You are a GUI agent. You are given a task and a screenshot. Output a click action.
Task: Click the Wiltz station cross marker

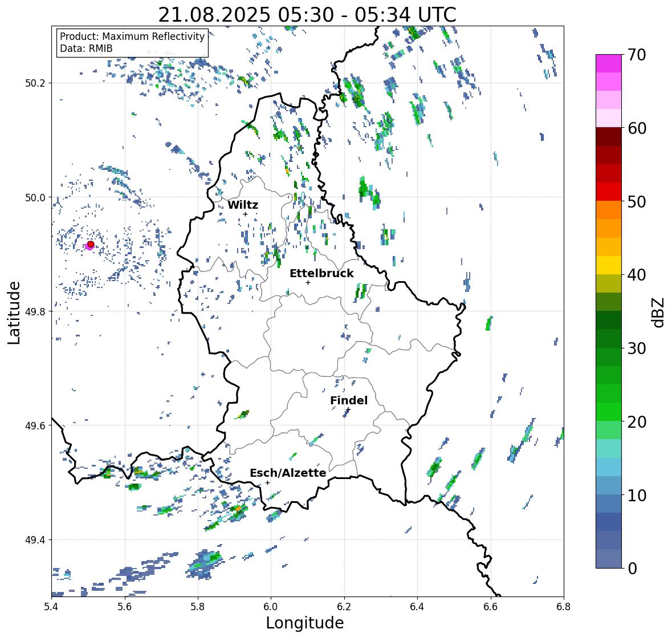[x=245, y=214]
